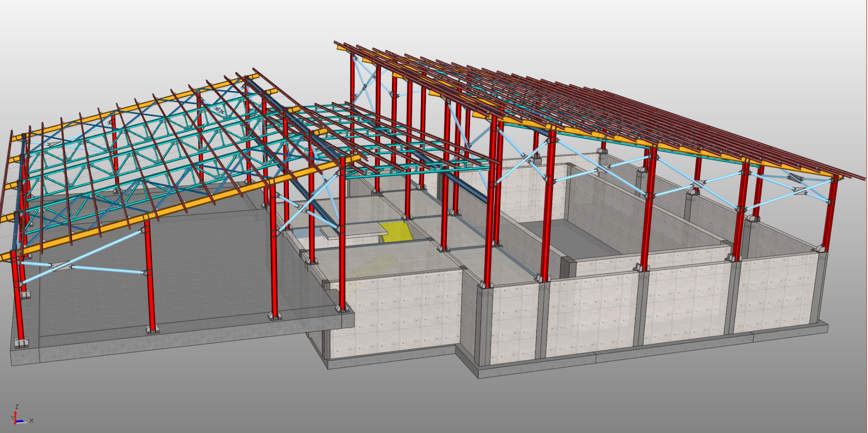Select the strip footing under the left slab
868x433 pixels.
tap(174, 343)
